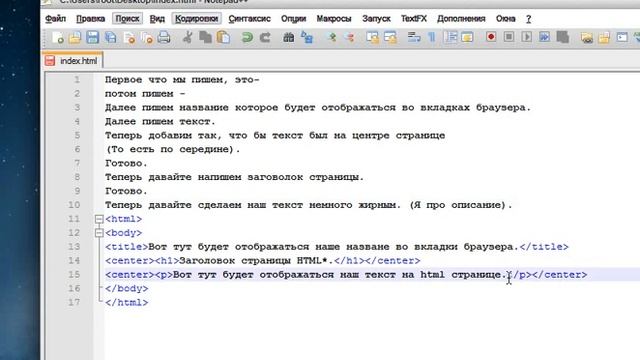640x360 pixels.
Task: Open the Синтаксис menu
Action: pyautogui.click(x=249, y=19)
